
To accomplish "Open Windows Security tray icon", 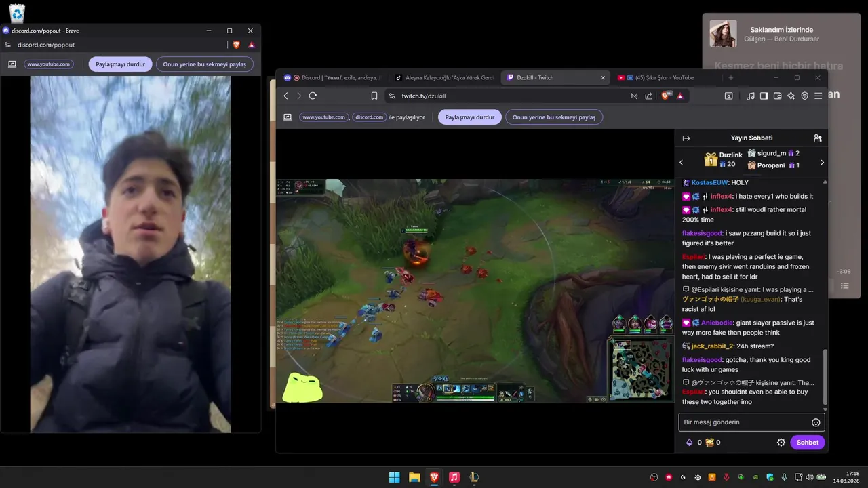I will click(770, 477).
